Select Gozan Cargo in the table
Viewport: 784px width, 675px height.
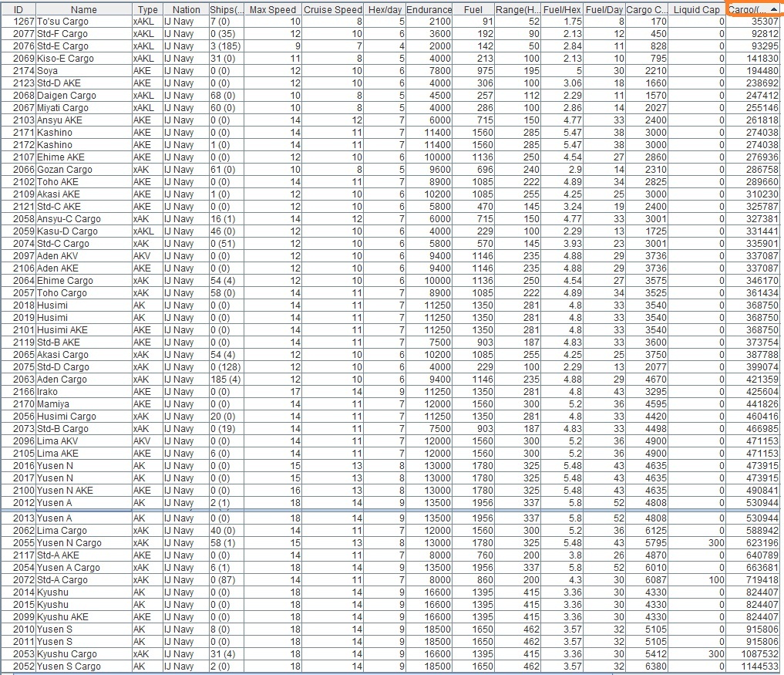(x=84, y=170)
